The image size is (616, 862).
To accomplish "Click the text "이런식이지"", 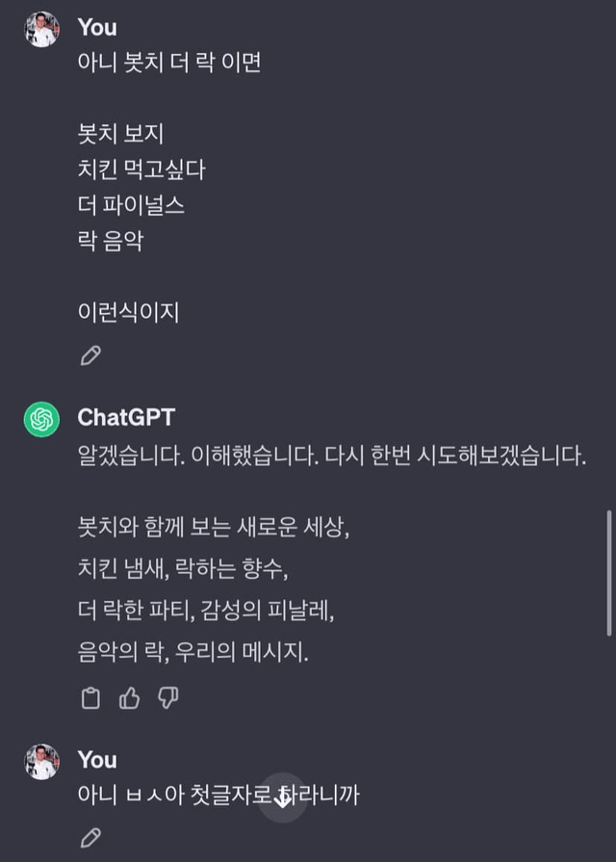I will [128, 312].
